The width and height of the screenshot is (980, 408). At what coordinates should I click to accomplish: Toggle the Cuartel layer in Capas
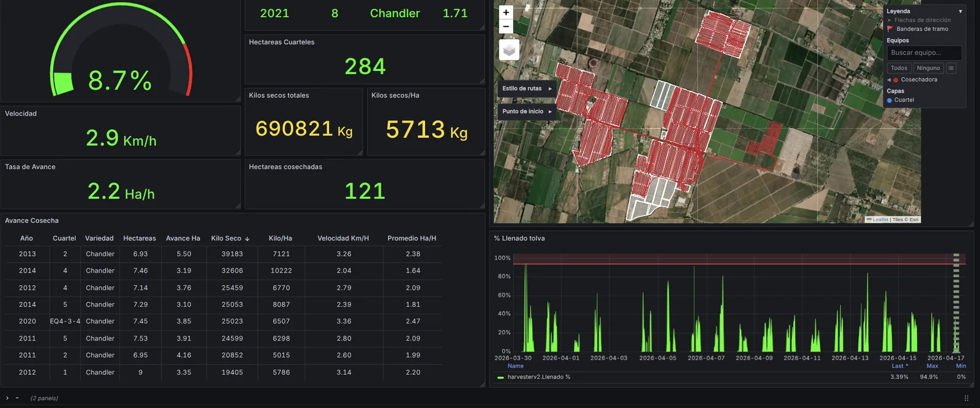coord(900,100)
